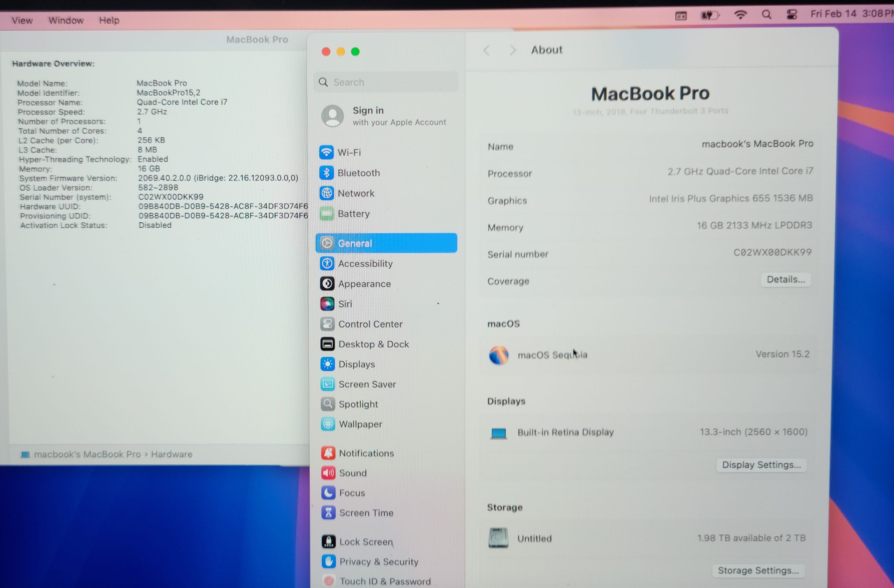The width and height of the screenshot is (894, 588).
Task: Click the date and time in menu bar
Action: click(852, 14)
